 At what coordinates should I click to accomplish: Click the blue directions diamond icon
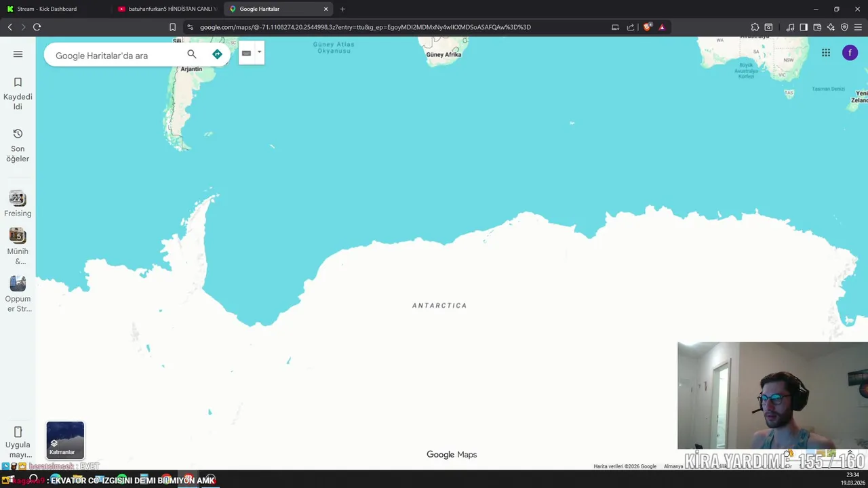tap(217, 54)
